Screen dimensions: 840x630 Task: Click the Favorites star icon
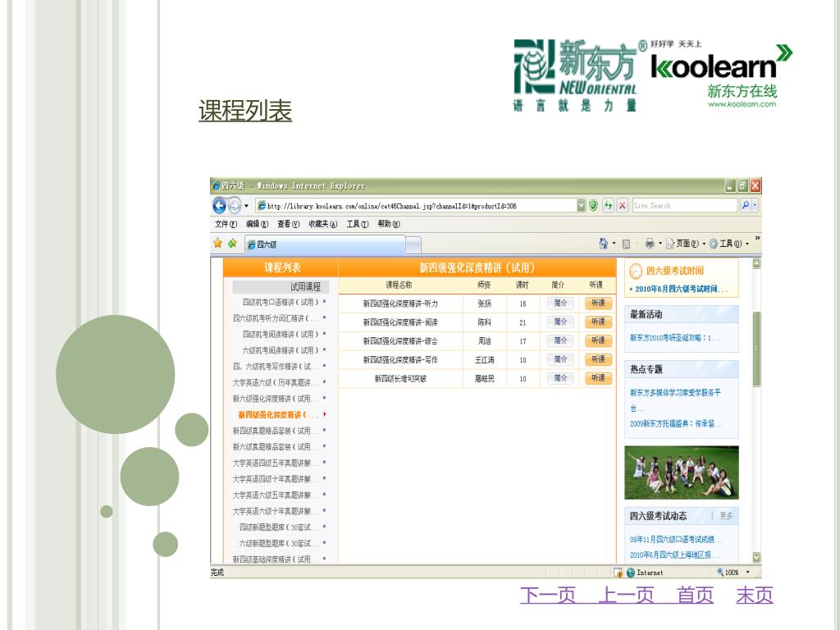coord(218,244)
